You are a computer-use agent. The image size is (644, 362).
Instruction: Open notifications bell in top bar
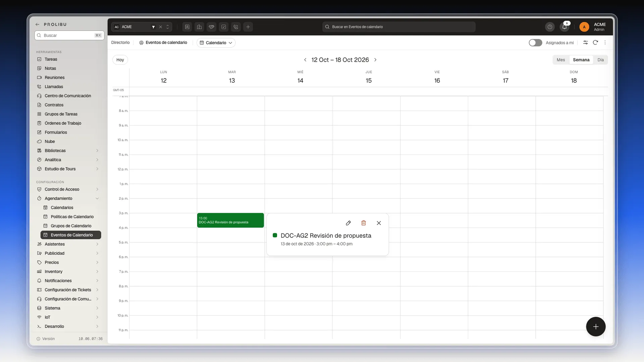[565, 27]
